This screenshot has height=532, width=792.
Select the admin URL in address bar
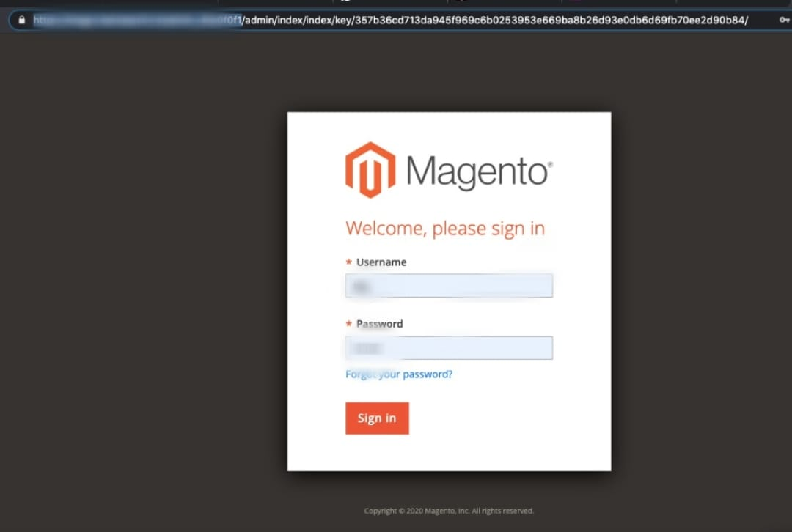coord(390,21)
